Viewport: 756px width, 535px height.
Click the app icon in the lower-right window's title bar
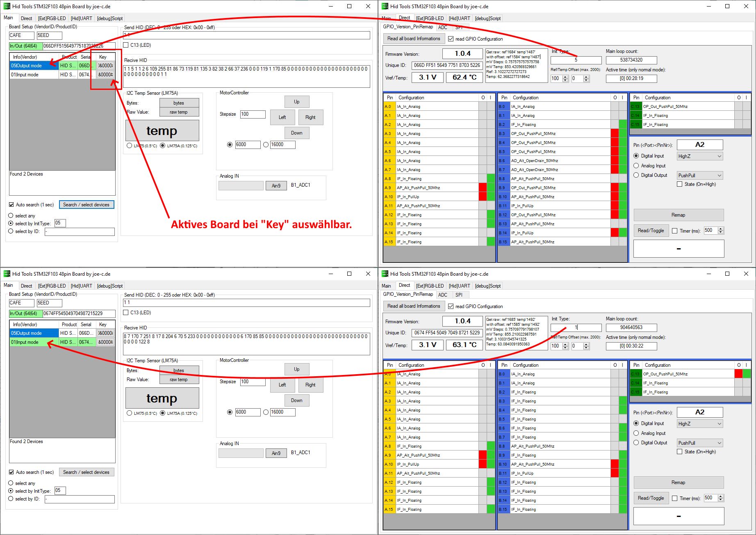[385, 274]
